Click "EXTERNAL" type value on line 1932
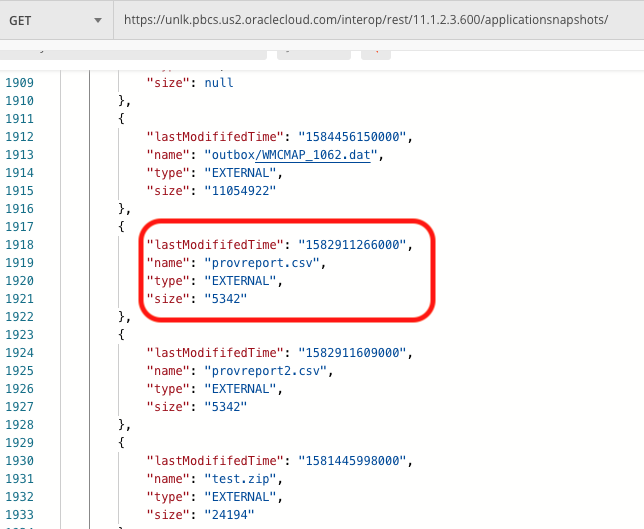This screenshot has width=644, height=529. (242, 496)
